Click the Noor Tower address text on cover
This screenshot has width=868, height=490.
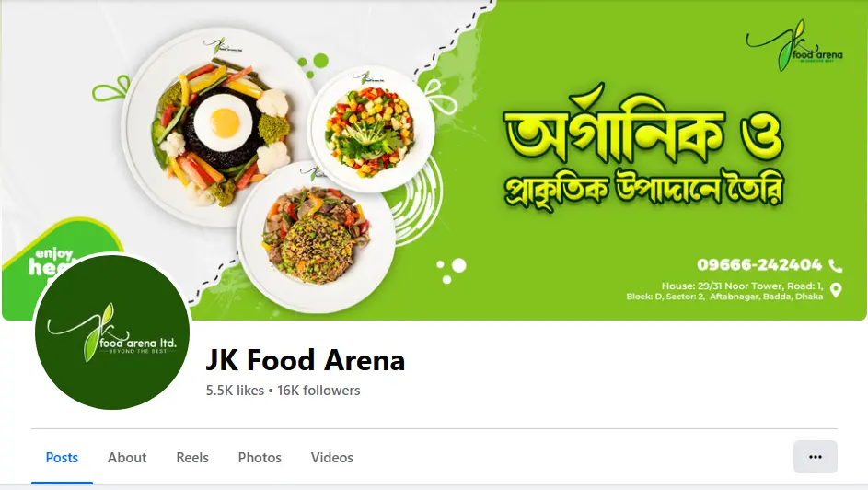(724, 291)
